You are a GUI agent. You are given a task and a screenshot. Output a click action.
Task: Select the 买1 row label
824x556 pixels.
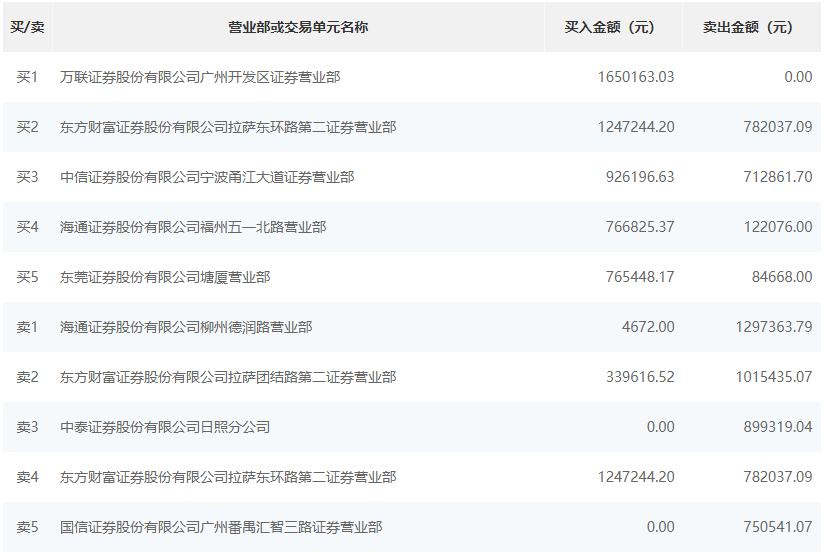[x=27, y=77]
